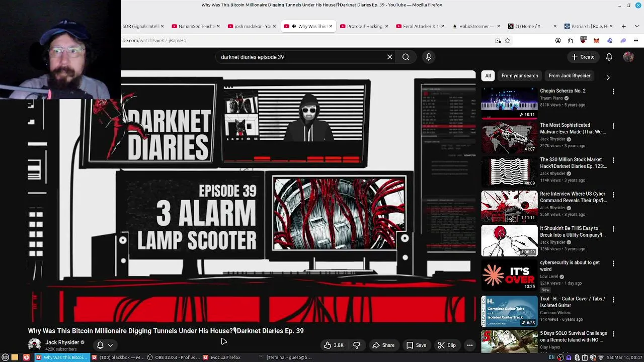Open options for Most Sophisticated Malware video

613,126
